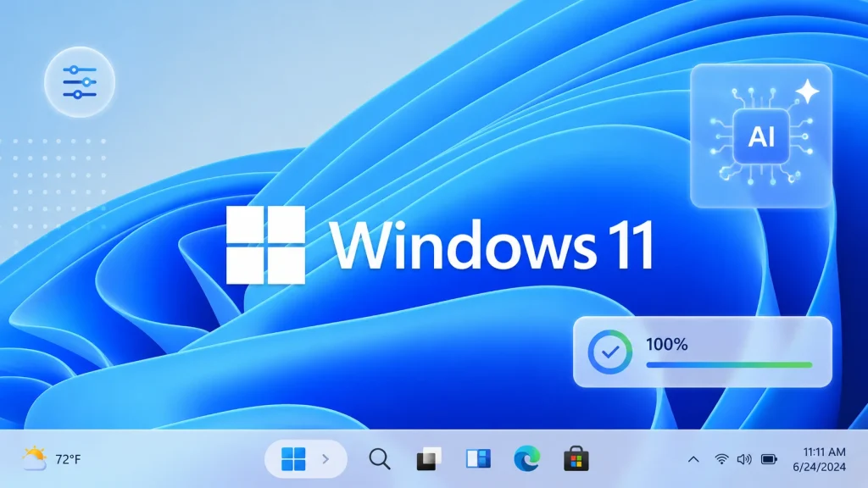Open the sliders settings circle icon
Image resolution: width=868 pixels, height=488 pixels.
click(80, 82)
